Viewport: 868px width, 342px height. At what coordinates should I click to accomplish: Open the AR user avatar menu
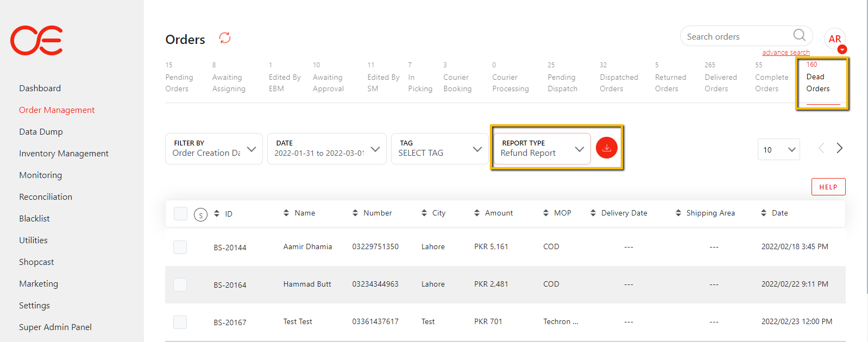tap(834, 39)
